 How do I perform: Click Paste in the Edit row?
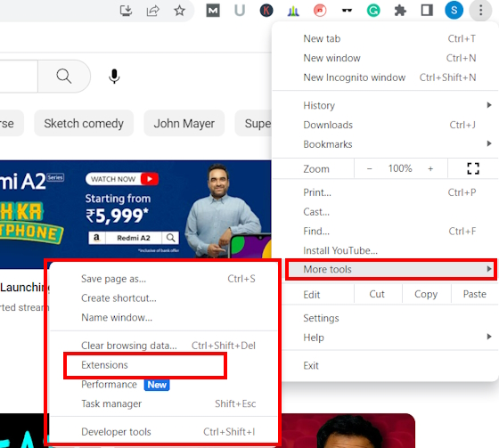pyautogui.click(x=474, y=294)
